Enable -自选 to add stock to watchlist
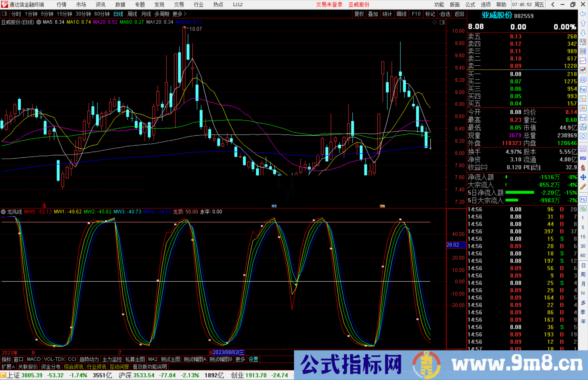Screen dimensions: 588x380 [445, 14]
